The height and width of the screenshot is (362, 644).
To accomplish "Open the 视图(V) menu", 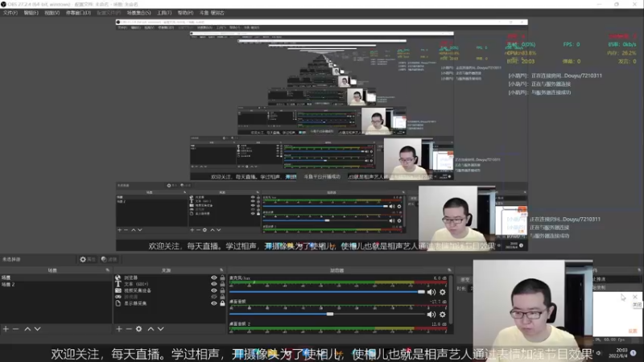I will coord(52,13).
